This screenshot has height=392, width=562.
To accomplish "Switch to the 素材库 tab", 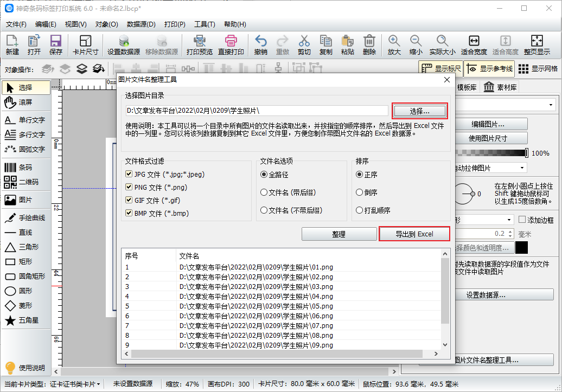I will click(500, 87).
